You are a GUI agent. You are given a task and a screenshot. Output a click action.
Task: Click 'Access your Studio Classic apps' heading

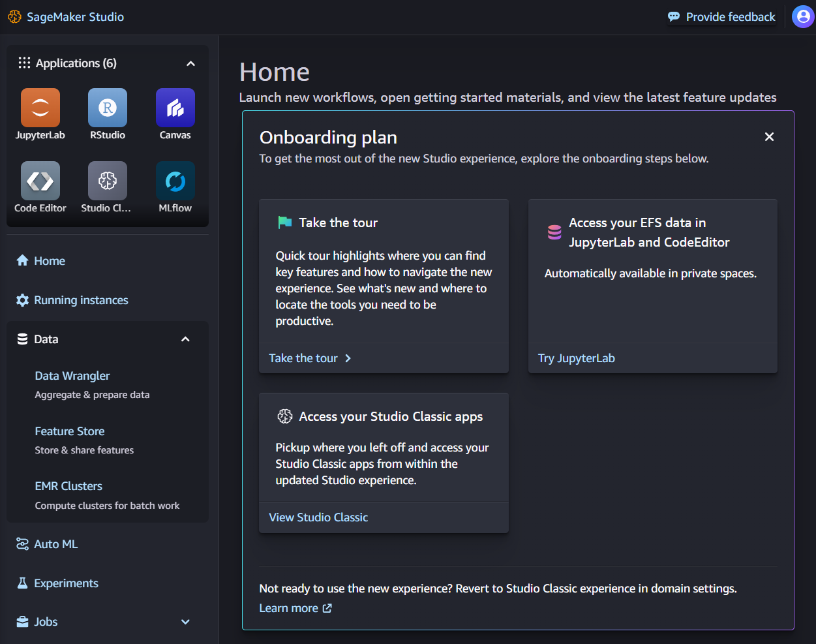(x=391, y=416)
